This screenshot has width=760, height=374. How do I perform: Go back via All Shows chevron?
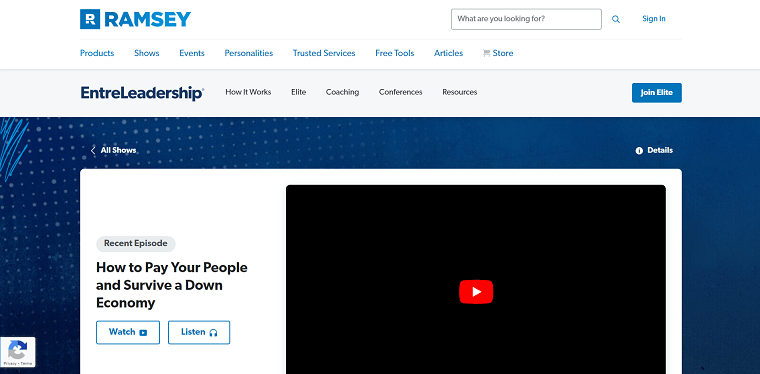click(x=93, y=150)
